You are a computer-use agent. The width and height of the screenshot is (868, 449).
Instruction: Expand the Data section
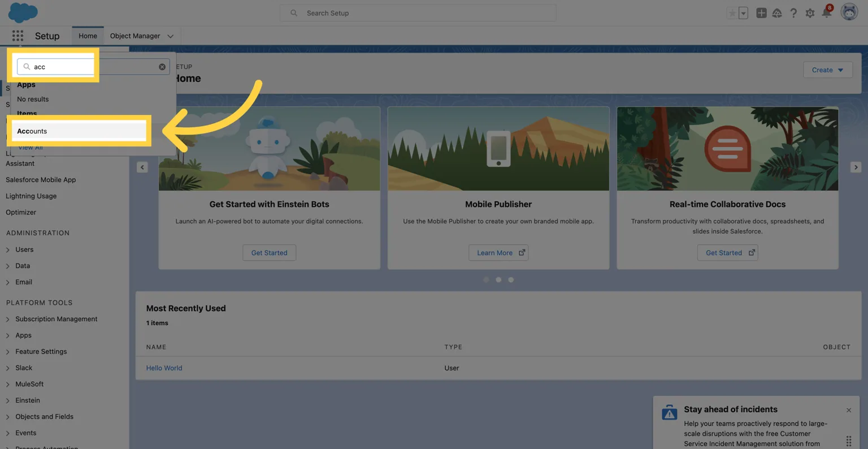pyautogui.click(x=8, y=266)
